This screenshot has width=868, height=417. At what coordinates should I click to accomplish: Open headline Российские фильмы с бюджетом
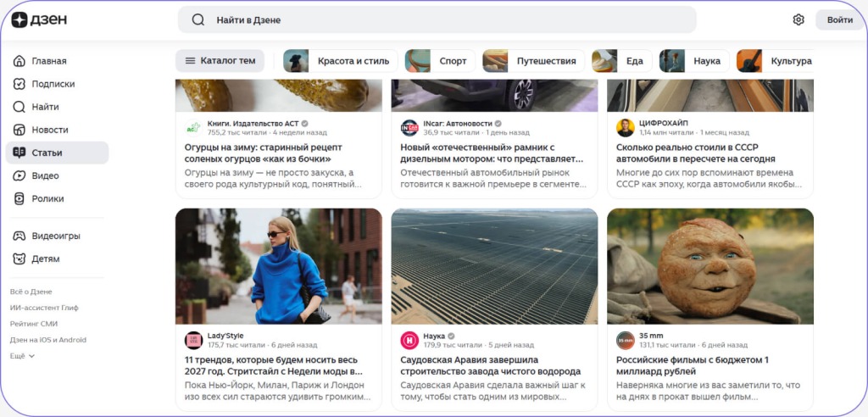pyautogui.click(x=693, y=366)
